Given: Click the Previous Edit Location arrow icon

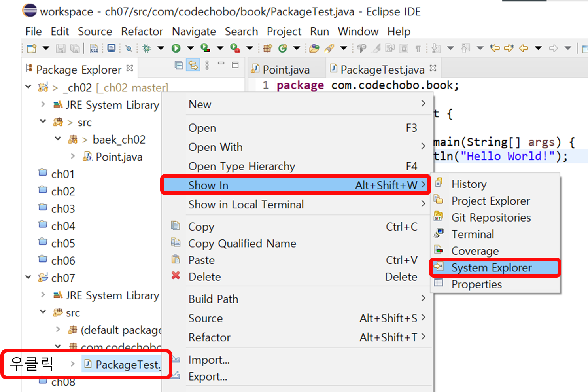Looking at the screenshot, I should coord(495,48).
